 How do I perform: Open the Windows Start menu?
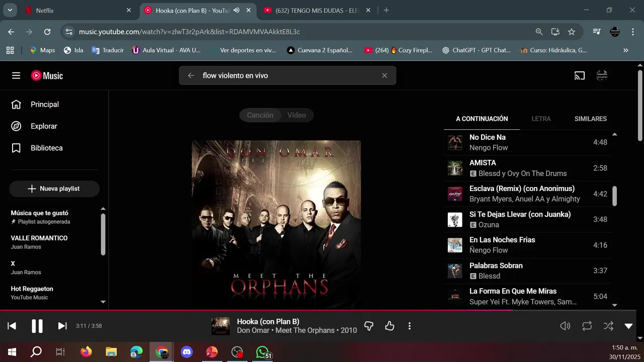(12, 352)
